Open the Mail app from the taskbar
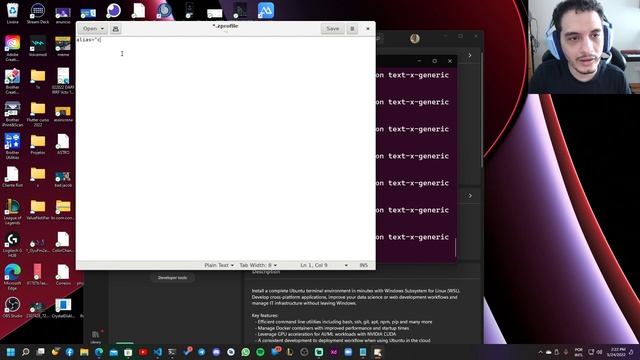This screenshot has height=360, width=640. point(113,352)
